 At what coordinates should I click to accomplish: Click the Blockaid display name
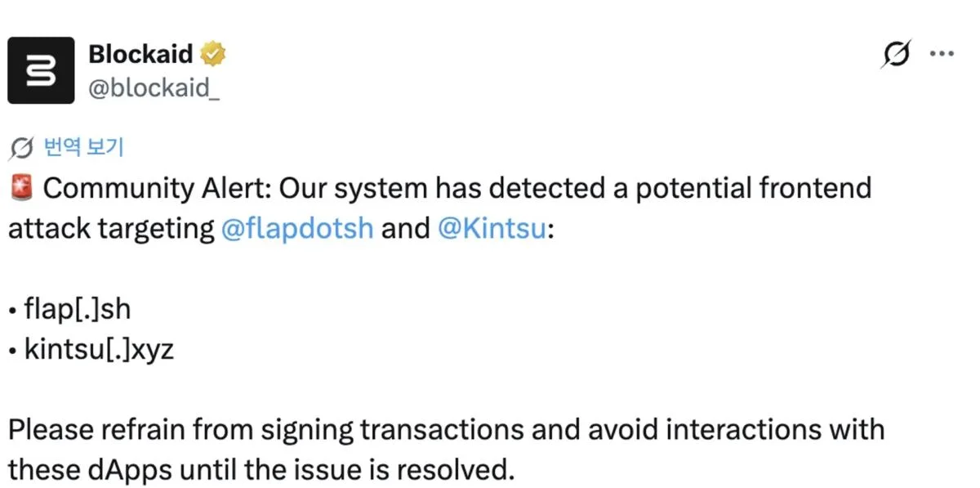140,55
